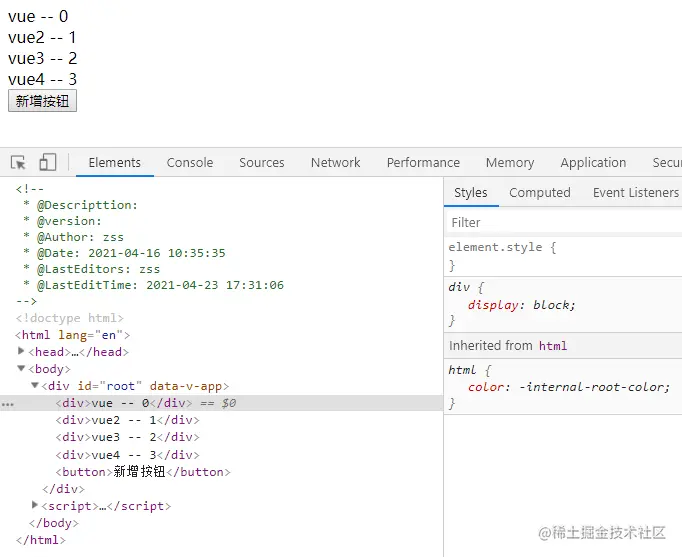
Task: Open the Network tab
Action: (x=335, y=163)
